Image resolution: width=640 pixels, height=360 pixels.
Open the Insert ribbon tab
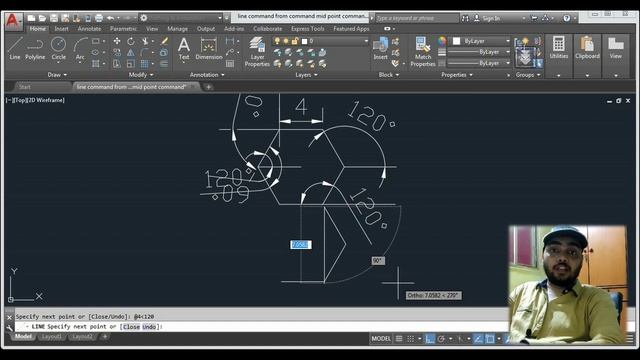click(62, 29)
